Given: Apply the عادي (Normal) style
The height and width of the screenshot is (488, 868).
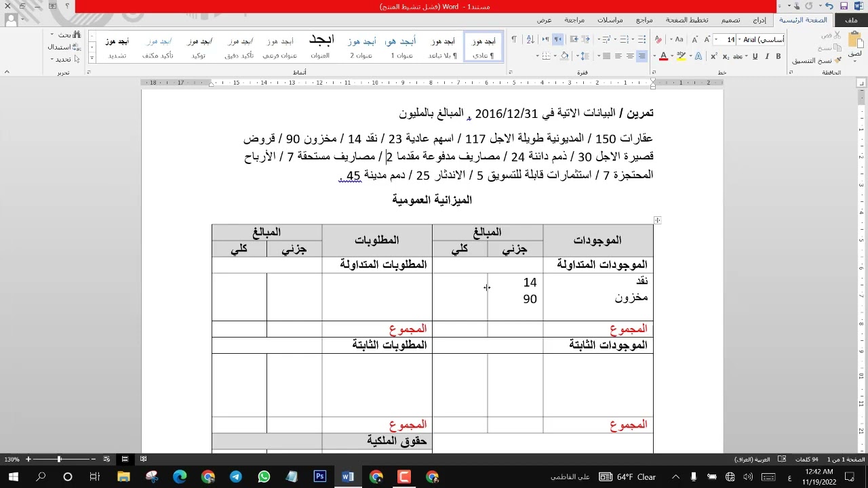Looking at the screenshot, I should [x=484, y=47].
